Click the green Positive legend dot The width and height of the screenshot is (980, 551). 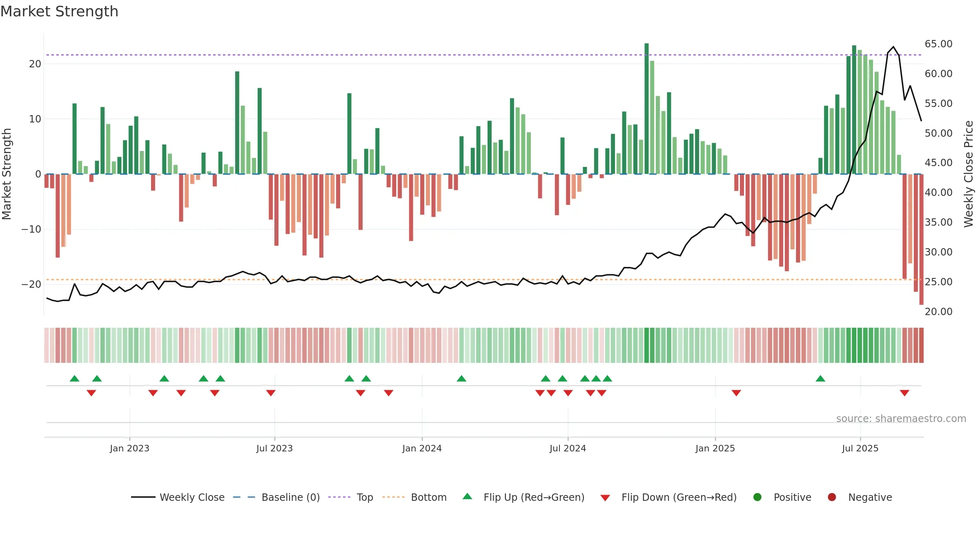[x=757, y=497]
